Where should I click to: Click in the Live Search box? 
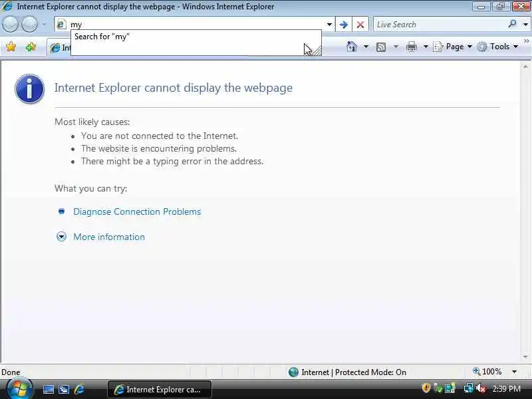(440, 25)
